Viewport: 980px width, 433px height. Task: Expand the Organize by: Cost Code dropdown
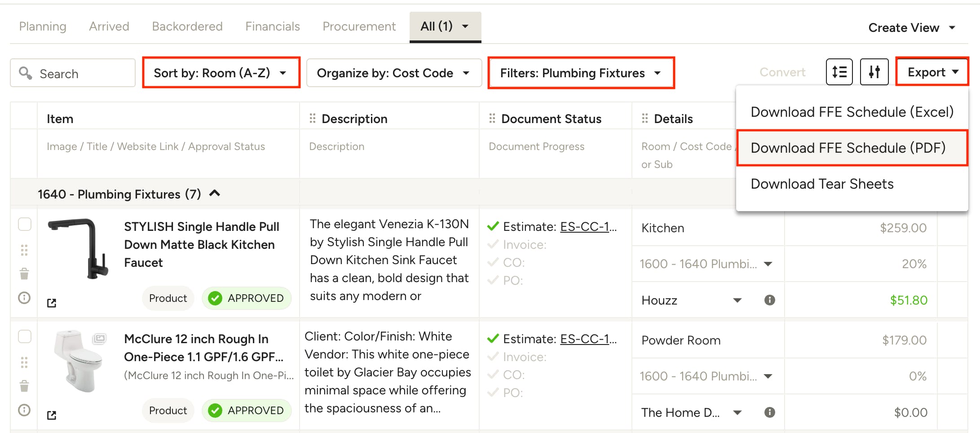(393, 73)
